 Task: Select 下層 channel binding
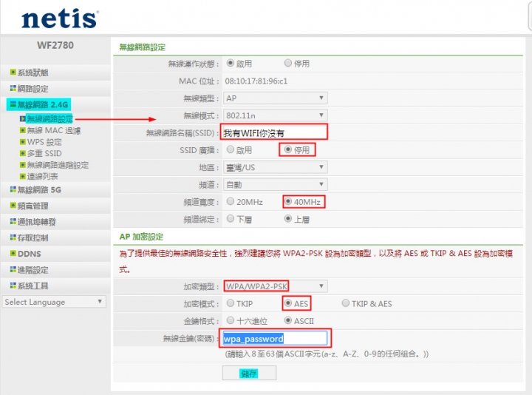(x=231, y=218)
